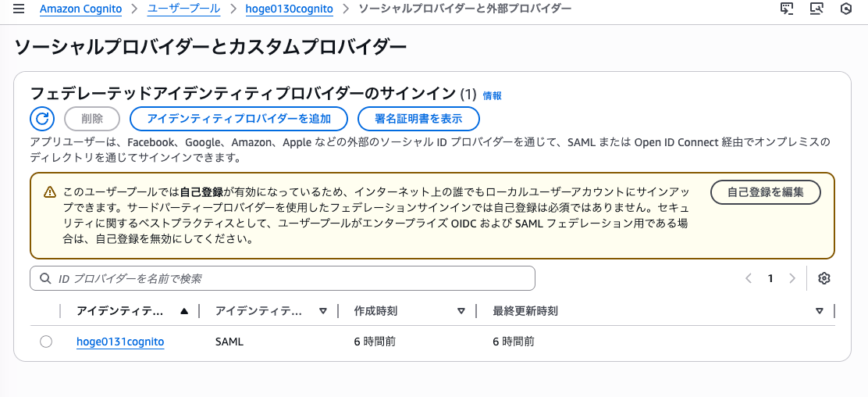Focus the ID provider search field

click(283, 278)
